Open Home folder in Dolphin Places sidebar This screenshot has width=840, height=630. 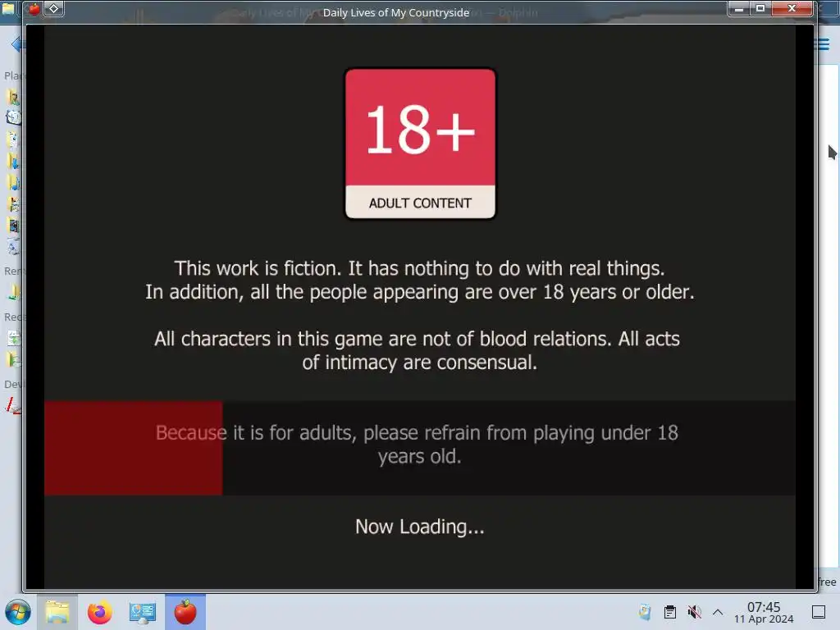tap(13, 97)
